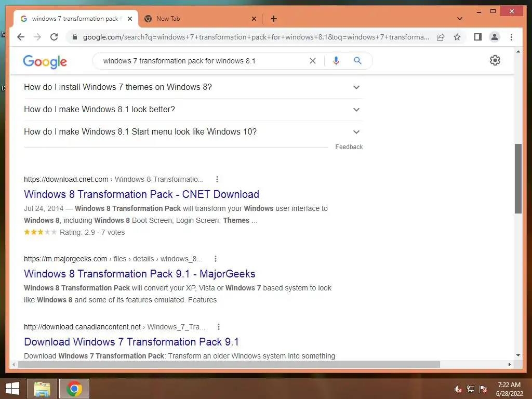This screenshot has width=532, height=399.
Task: Clear the Google search box text
Action: (x=312, y=61)
